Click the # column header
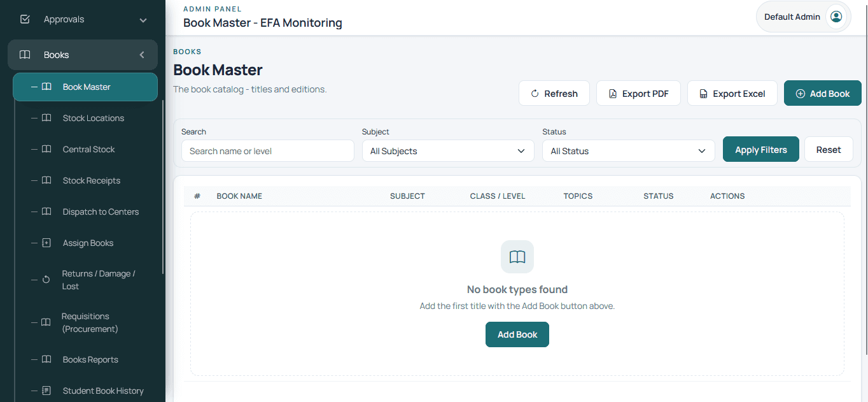This screenshot has height=402, width=868. coord(197,196)
